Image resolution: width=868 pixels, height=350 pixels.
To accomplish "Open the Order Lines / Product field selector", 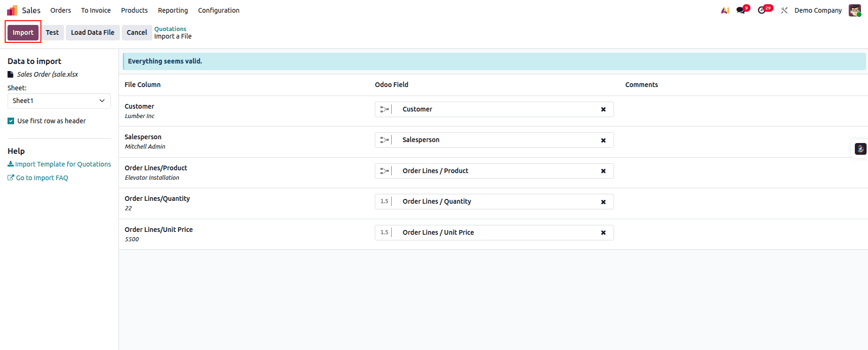I will tap(494, 171).
